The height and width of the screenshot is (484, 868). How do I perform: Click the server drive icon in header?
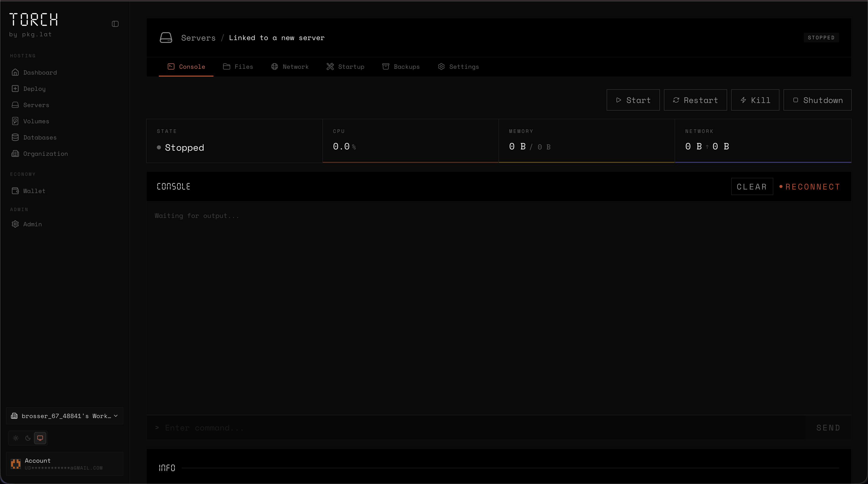[166, 38]
